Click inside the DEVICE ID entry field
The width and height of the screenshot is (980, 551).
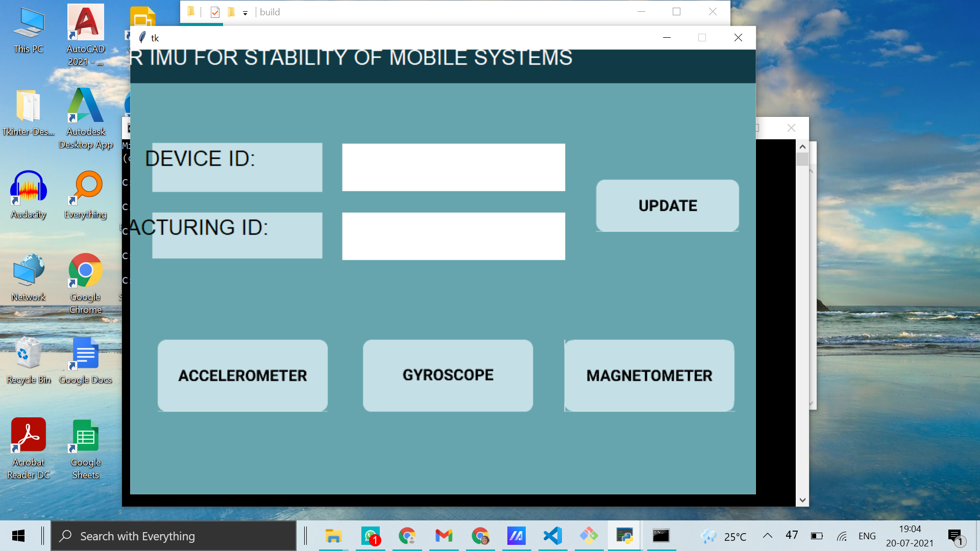[x=453, y=167]
